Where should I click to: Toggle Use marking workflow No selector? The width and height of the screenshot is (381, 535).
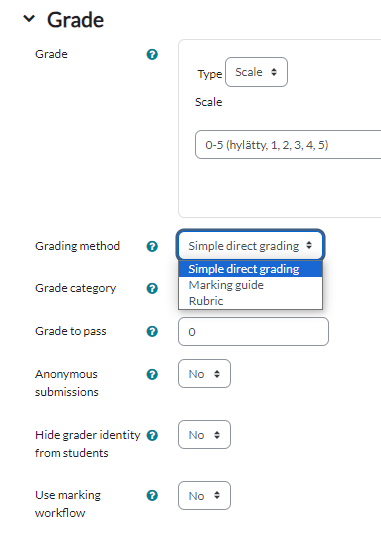[204, 495]
